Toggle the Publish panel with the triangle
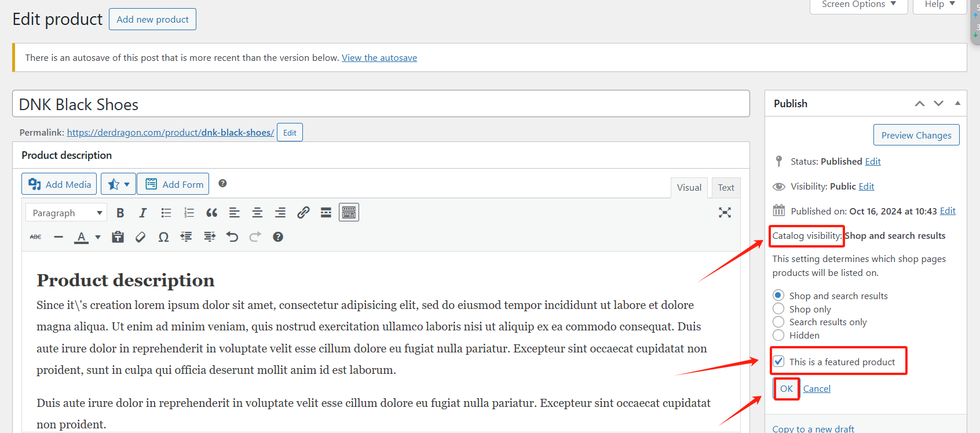 (957, 103)
